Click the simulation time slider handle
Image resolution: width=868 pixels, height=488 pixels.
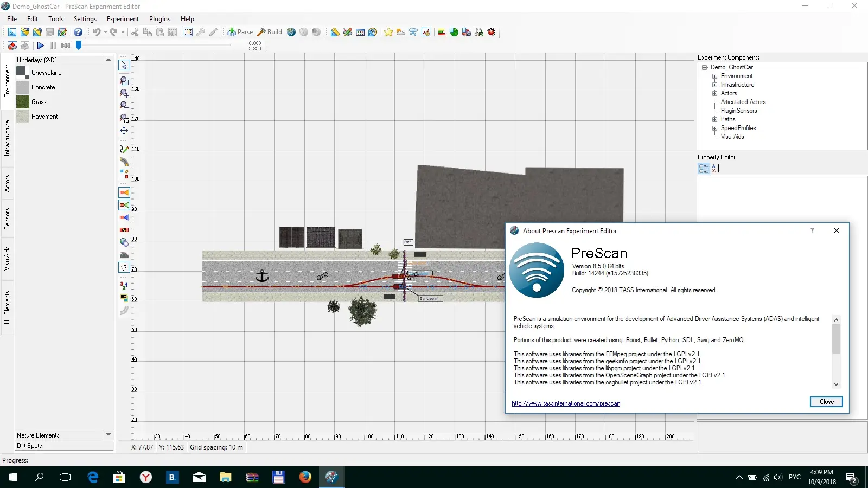79,46
